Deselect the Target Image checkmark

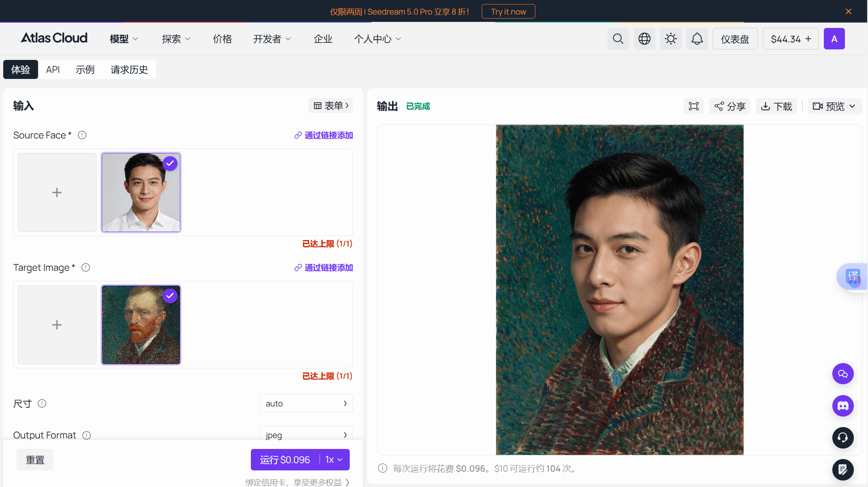(170, 296)
